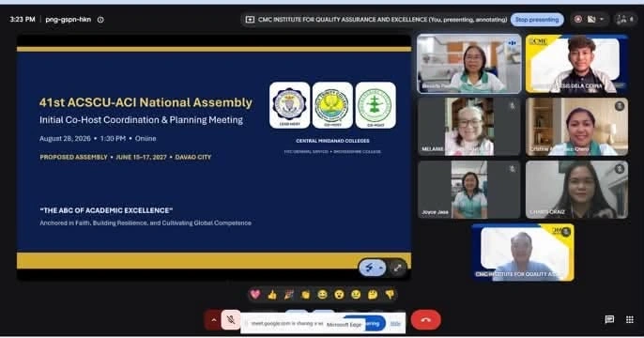
Task: Click muted mic icon on Joyce Jess tile
Action: pos(513,169)
